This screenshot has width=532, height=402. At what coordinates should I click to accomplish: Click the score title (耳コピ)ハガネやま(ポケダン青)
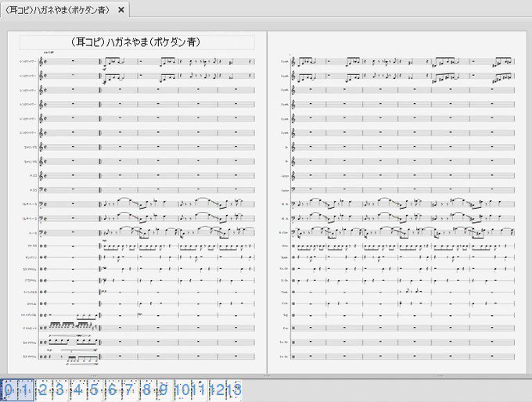tap(137, 42)
